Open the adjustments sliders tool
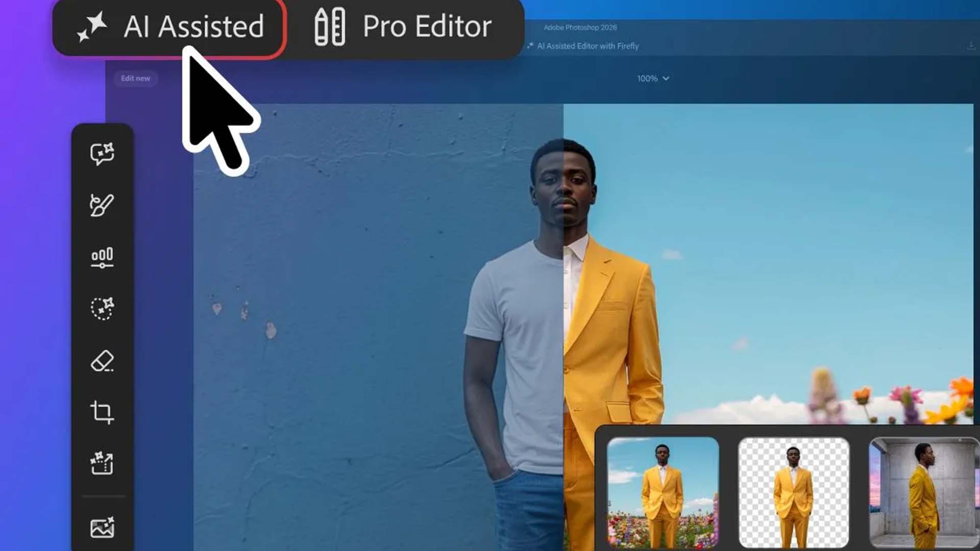The width and height of the screenshot is (980, 551). pos(102,258)
